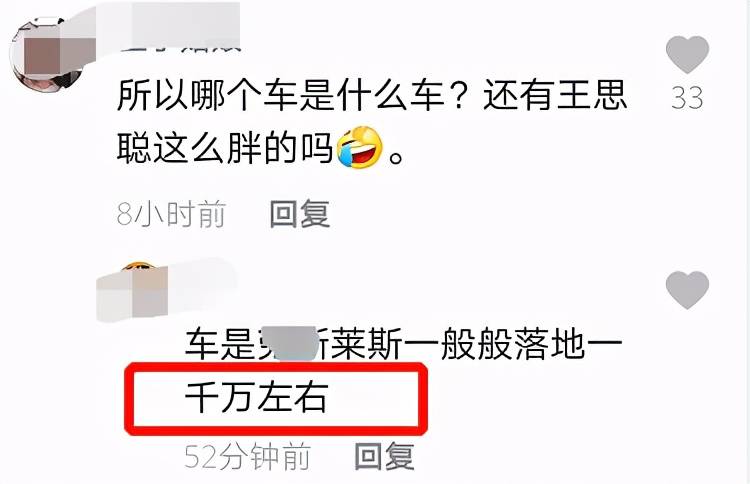
Task: Click the reply author's blurred username
Action: (x=167, y=290)
